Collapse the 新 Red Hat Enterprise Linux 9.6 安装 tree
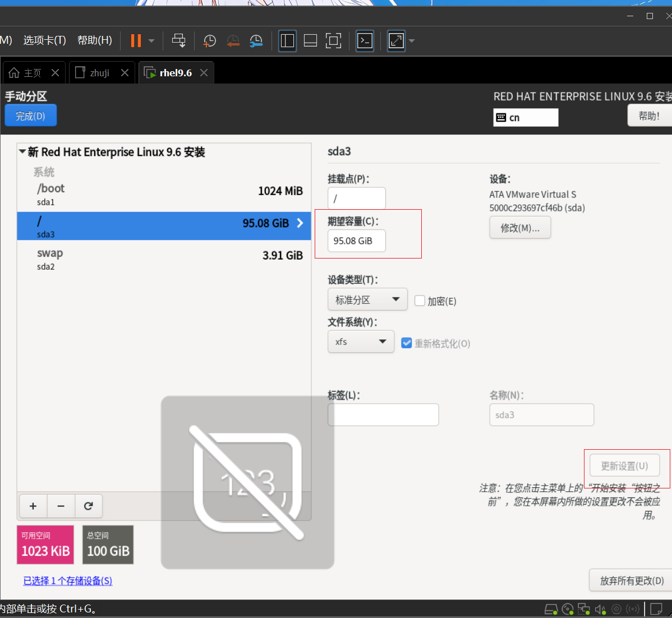 [x=22, y=151]
